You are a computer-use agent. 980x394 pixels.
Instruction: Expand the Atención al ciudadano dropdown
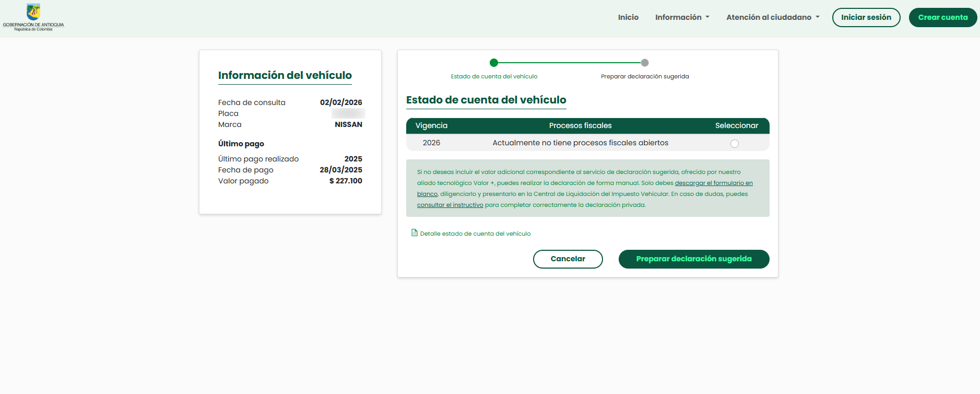[773, 17]
